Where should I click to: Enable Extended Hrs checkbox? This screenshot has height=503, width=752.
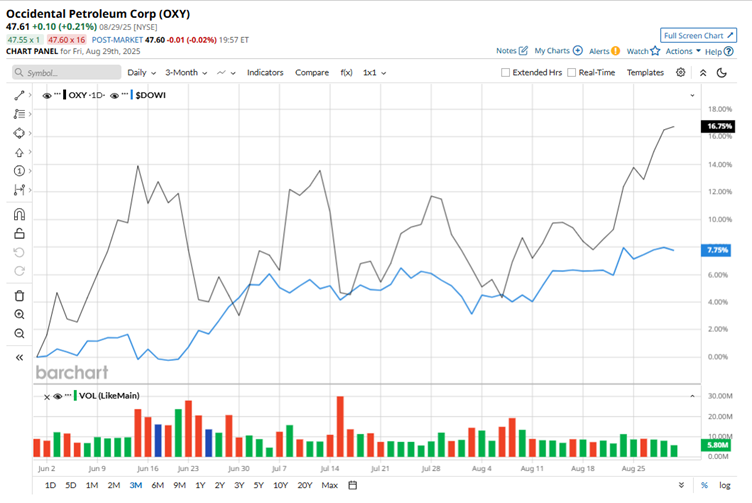[x=505, y=72]
